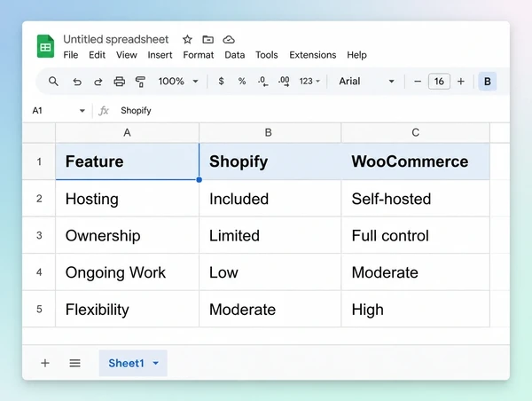This screenshot has width=532, height=401.
Task: Decrease font size with minus button
Action: (x=418, y=82)
